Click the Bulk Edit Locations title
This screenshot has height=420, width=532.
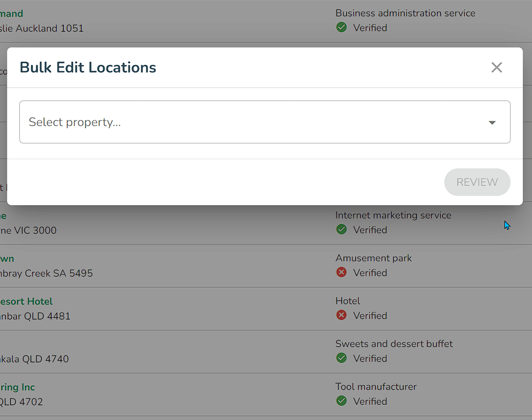[x=88, y=67]
